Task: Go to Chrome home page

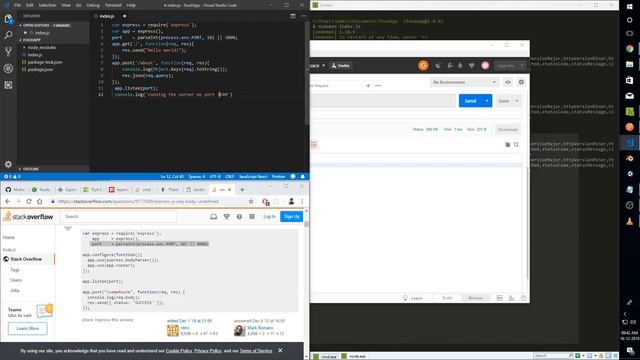Action: [40, 201]
